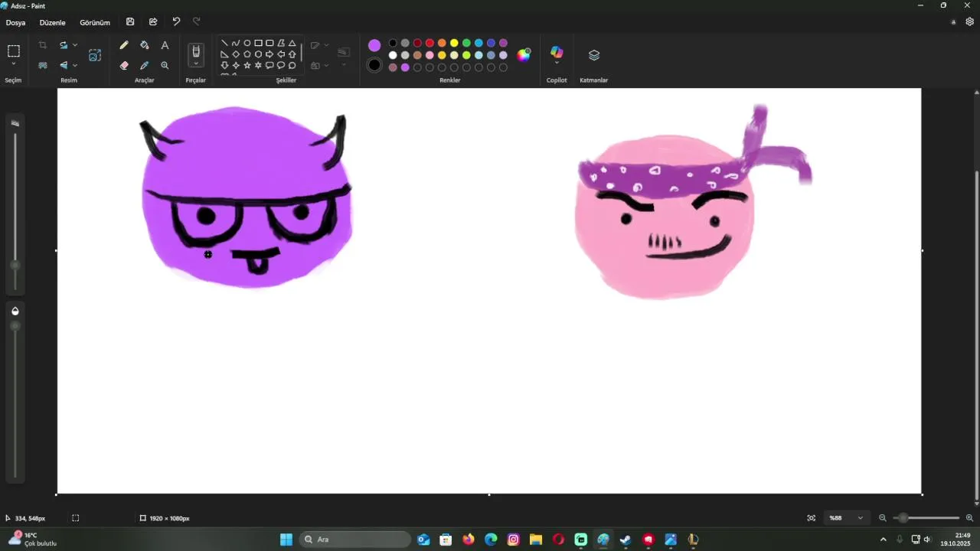Click the brush size slider handle

pos(15,266)
